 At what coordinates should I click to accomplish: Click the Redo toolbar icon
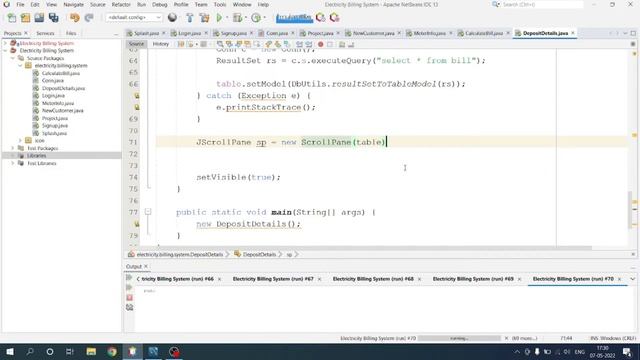(89, 18)
